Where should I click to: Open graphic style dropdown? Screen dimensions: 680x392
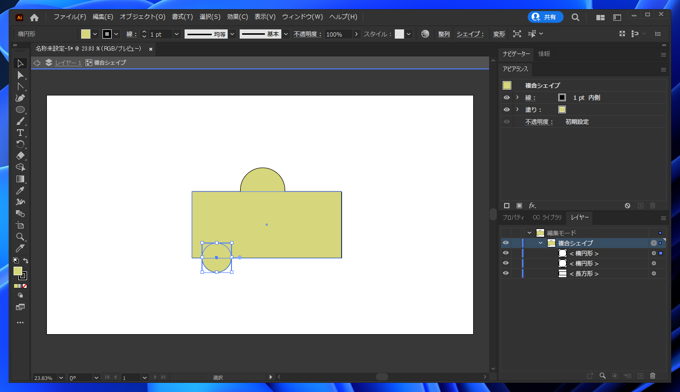click(x=409, y=34)
